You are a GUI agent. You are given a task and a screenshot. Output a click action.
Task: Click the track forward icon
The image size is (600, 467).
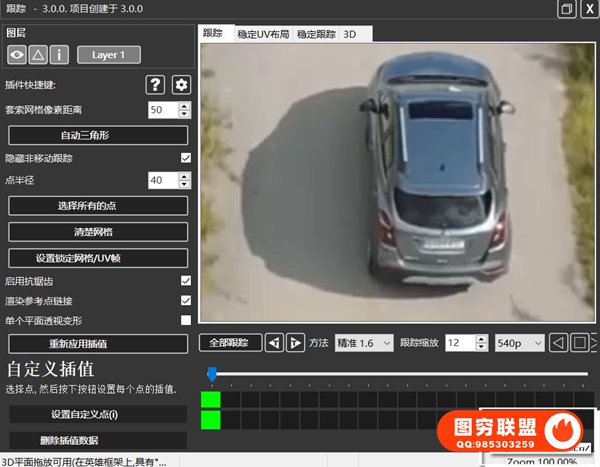pos(295,343)
